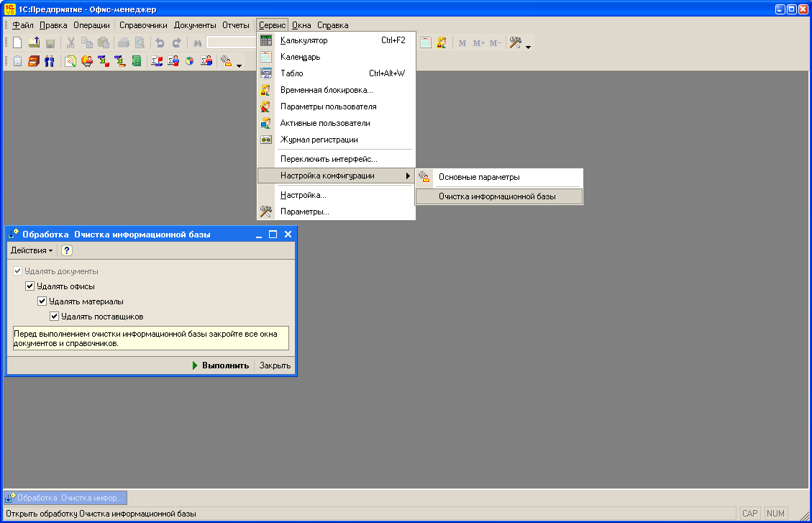Choose Временная блокировка menu entry
This screenshot has width=812, height=523.
[336, 90]
